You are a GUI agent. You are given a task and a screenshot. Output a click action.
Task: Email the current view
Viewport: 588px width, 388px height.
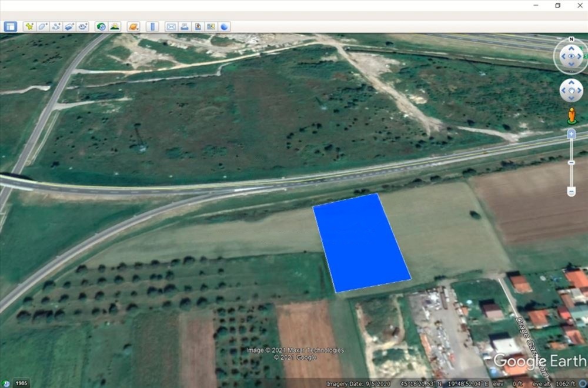pyautogui.click(x=171, y=26)
